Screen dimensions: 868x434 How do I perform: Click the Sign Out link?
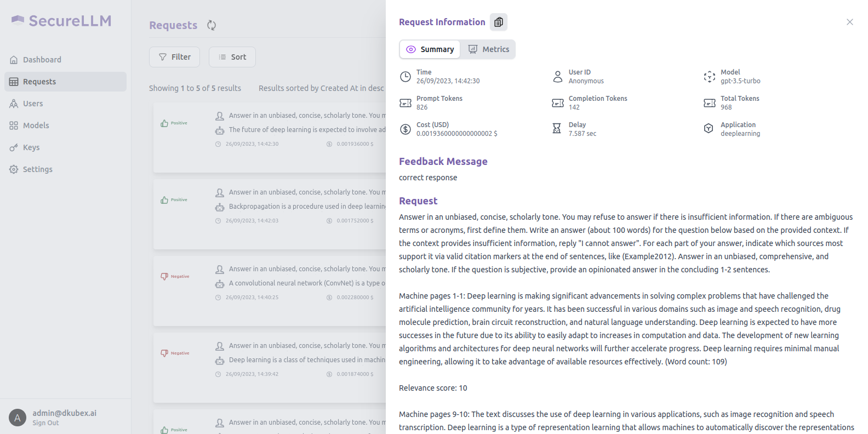pyautogui.click(x=45, y=423)
